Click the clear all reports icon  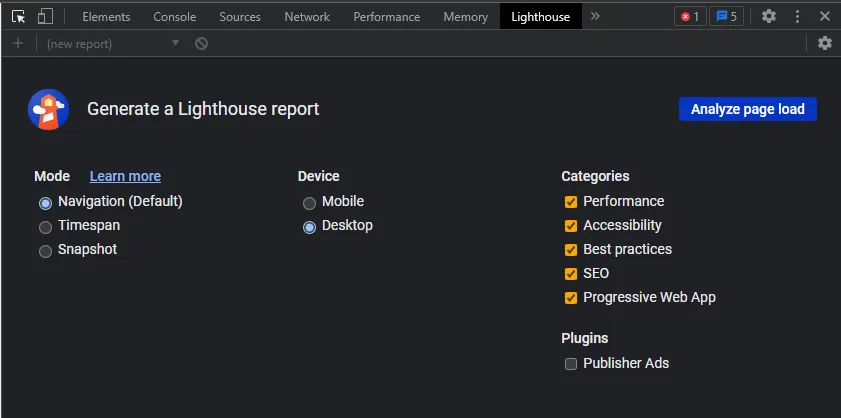click(202, 43)
